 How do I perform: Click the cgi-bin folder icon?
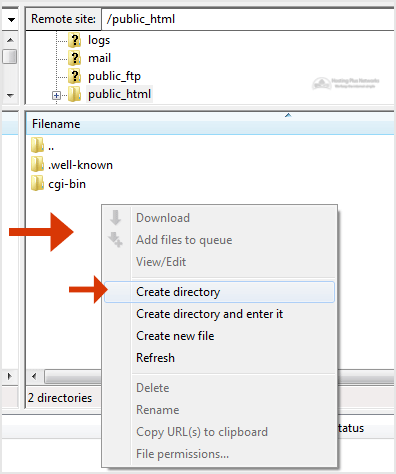(37, 183)
